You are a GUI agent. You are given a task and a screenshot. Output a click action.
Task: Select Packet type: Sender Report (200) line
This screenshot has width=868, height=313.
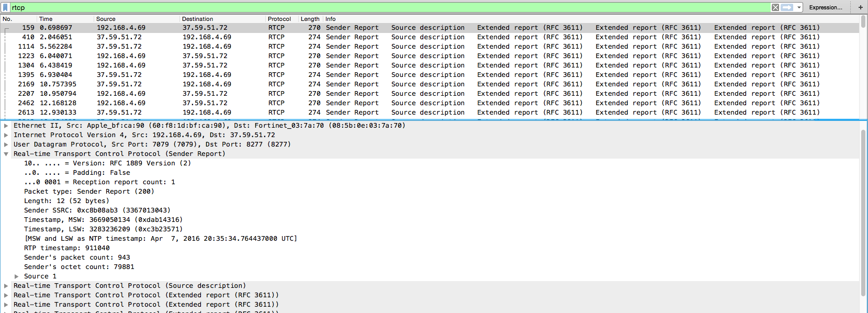89,192
